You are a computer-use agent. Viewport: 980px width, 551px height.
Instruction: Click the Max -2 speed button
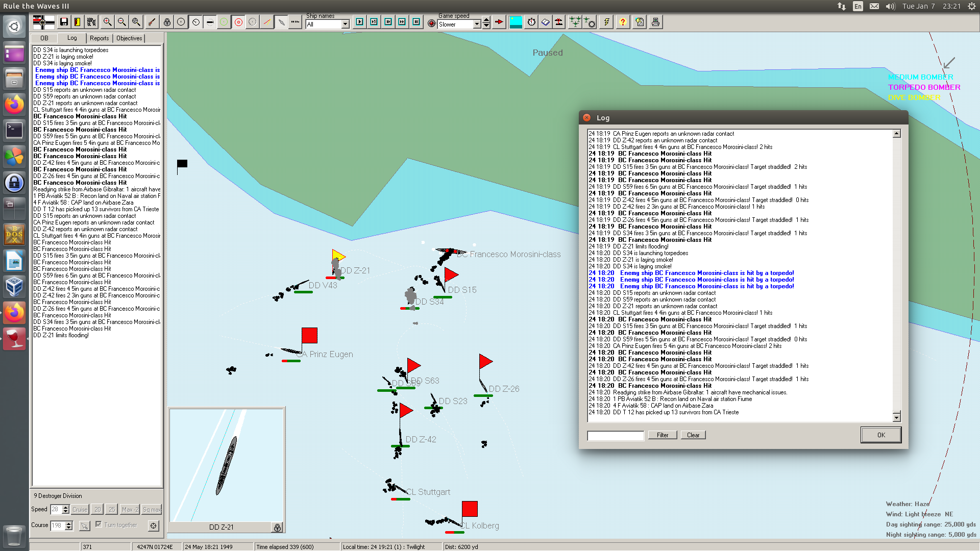[x=130, y=510]
